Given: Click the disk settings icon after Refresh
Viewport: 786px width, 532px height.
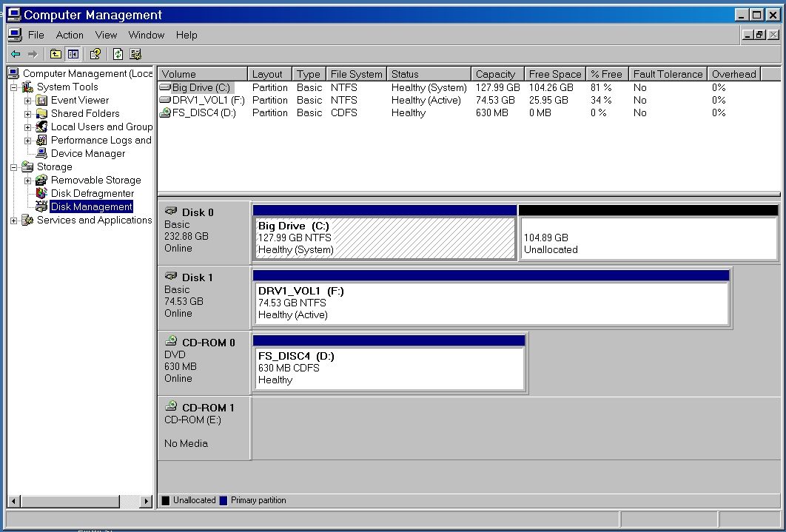Looking at the screenshot, I should click(x=135, y=54).
